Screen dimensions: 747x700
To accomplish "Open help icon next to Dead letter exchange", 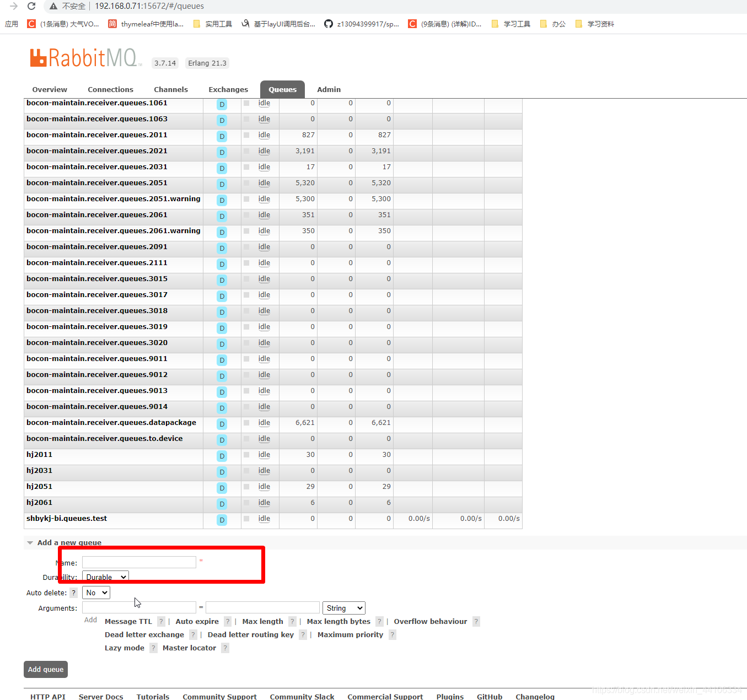I will [193, 635].
